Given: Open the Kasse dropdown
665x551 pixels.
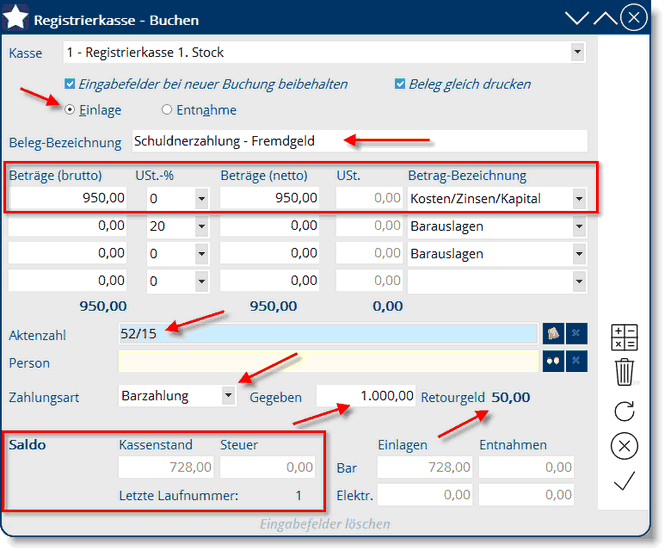Looking at the screenshot, I should tap(577, 52).
